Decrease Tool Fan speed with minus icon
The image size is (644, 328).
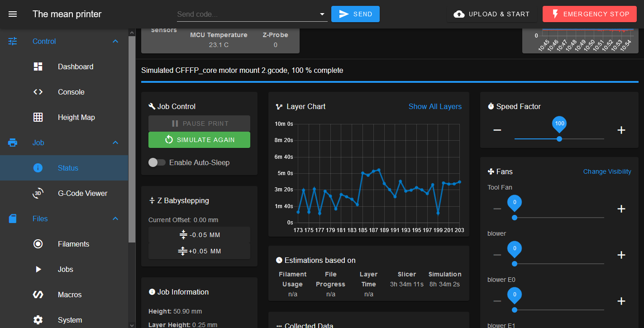497,209
